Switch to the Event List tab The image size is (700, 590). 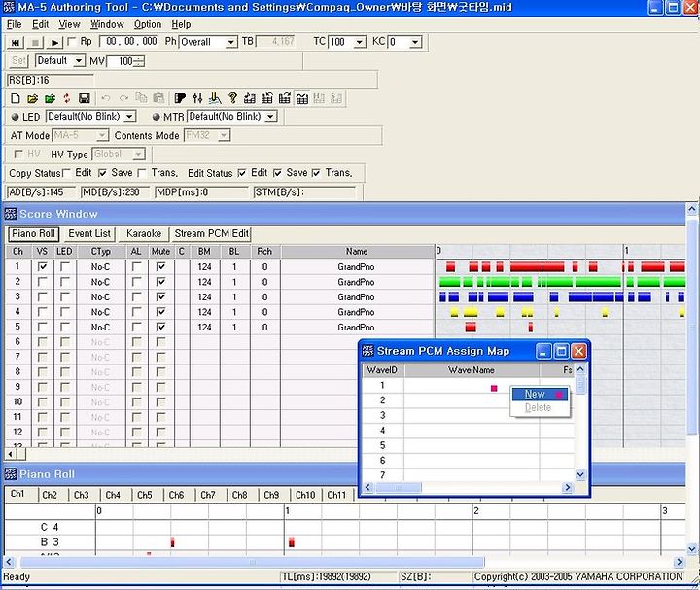pyautogui.click(x=89, y=234)
